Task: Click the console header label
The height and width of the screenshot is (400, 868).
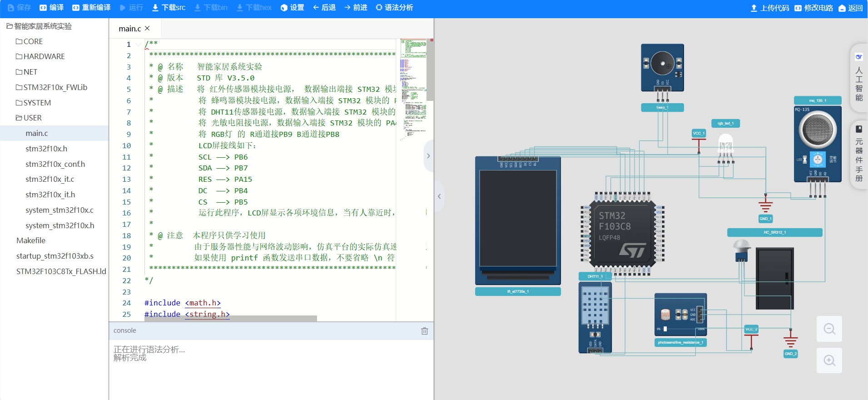Action: click(125, 330)
